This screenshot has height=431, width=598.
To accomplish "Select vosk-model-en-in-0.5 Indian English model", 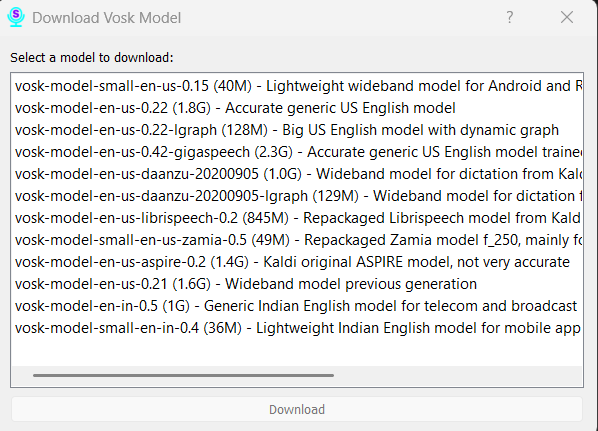I will click(x=297, y=306).
